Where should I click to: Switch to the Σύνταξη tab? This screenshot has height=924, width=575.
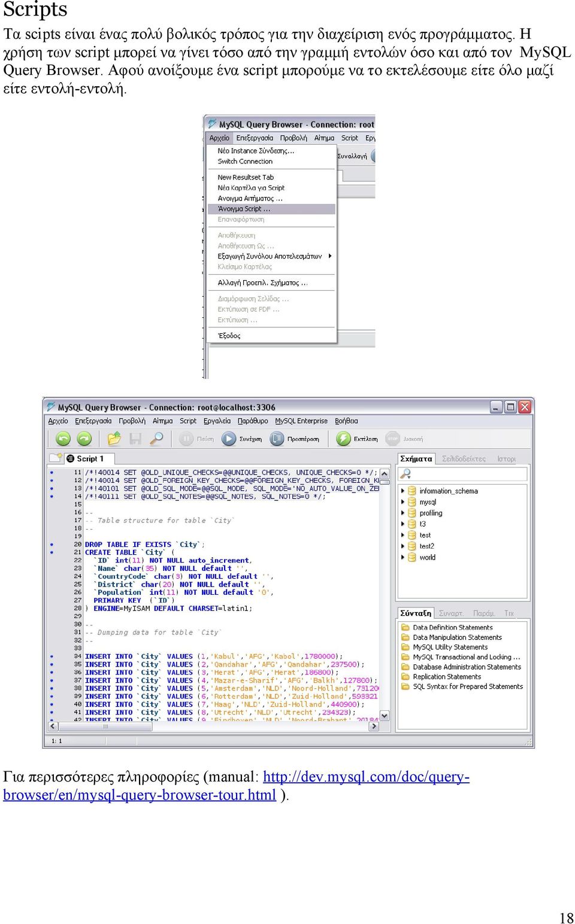(x=416, y=613)
